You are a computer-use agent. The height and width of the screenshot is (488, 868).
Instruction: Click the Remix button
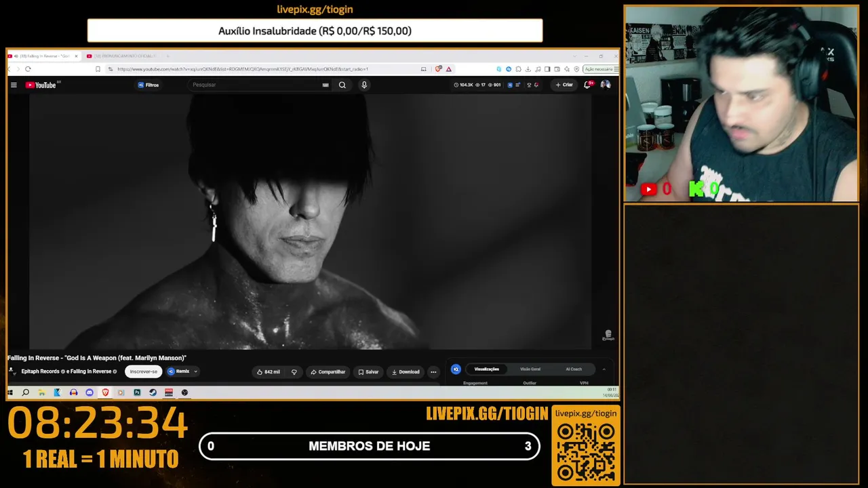coord(178,371)
